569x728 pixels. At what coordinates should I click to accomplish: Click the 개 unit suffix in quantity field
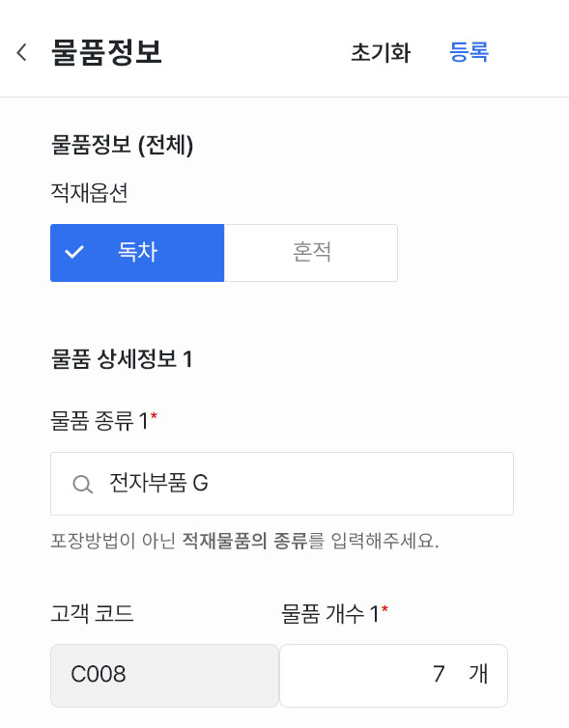pos(478,674)
